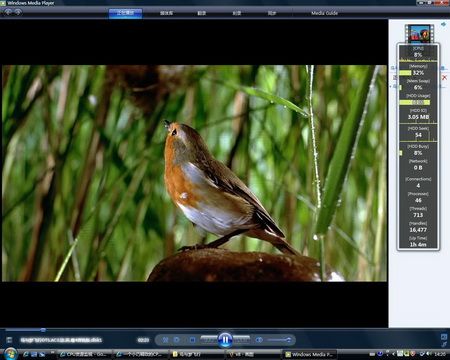Click the Internet Explorer quick launch icon

tap(26, 354)
